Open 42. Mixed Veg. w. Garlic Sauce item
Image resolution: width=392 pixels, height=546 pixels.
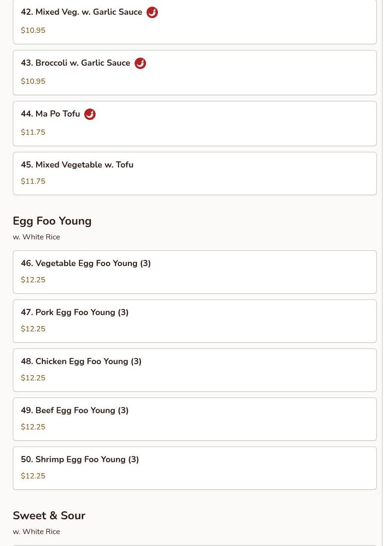point(81,12)
